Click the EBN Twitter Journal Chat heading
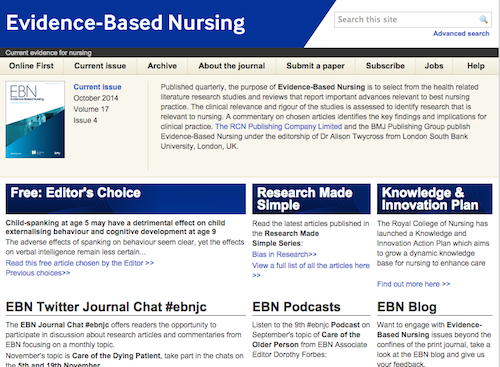500x367 pixels. [x=106, y=307]
